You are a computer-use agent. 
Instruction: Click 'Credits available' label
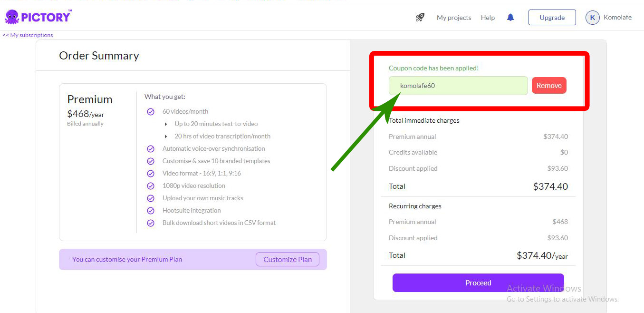click(x=413, y=152)
